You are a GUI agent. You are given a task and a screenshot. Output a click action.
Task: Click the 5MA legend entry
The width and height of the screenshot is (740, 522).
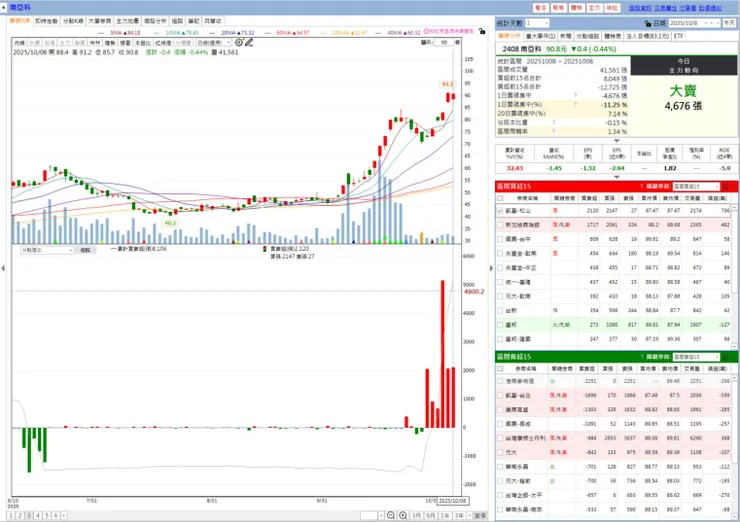point(119,33)
